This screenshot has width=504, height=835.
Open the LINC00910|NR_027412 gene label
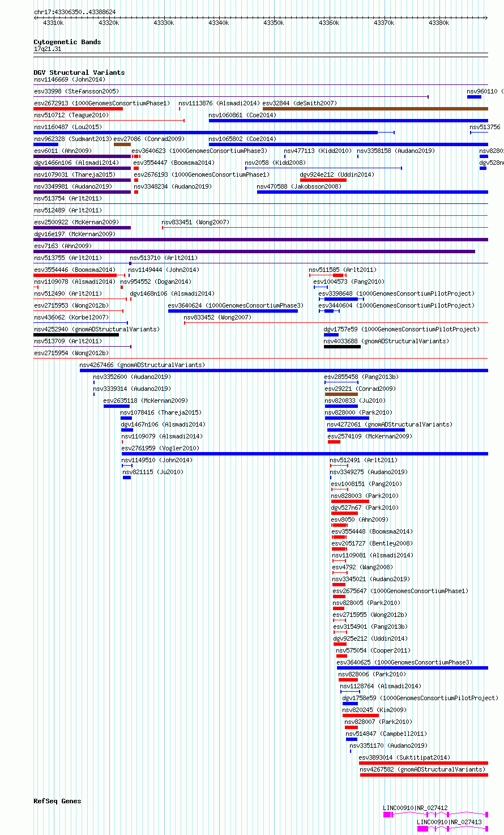(x=415, y=808)
